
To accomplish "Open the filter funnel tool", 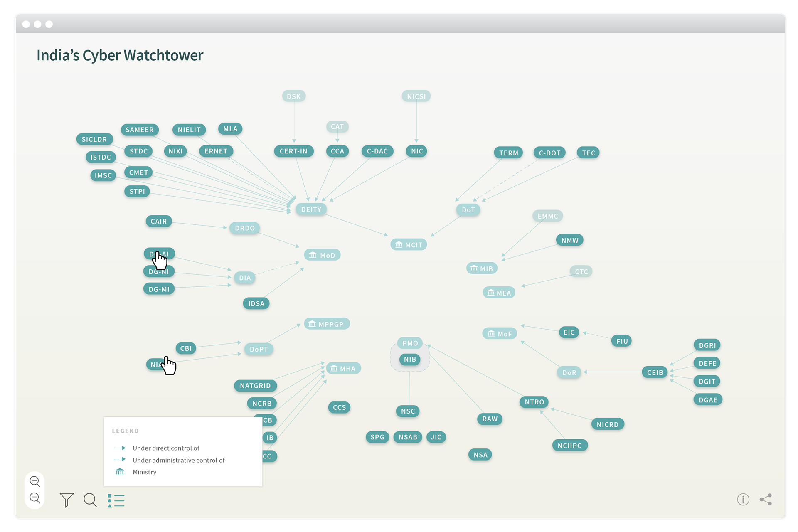I will pyautogui.click(x=66, y=500).
